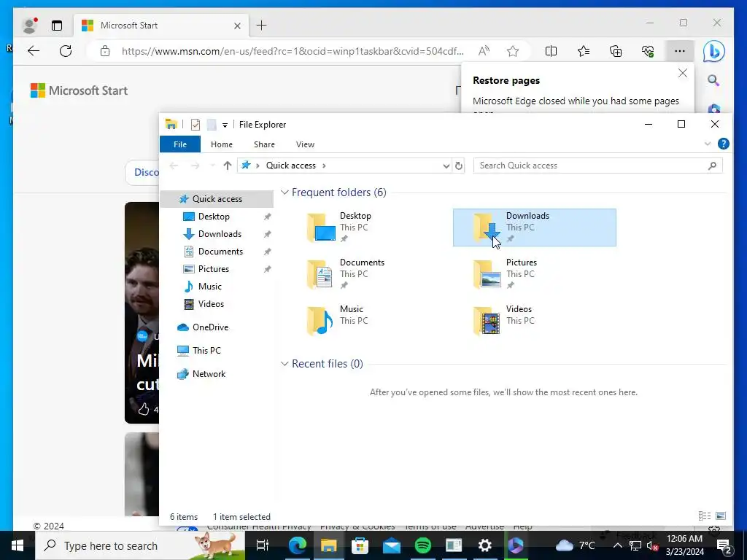Screen dimensions: 747x560
Task: Click the Edge address bar URL
Action: 293,51
